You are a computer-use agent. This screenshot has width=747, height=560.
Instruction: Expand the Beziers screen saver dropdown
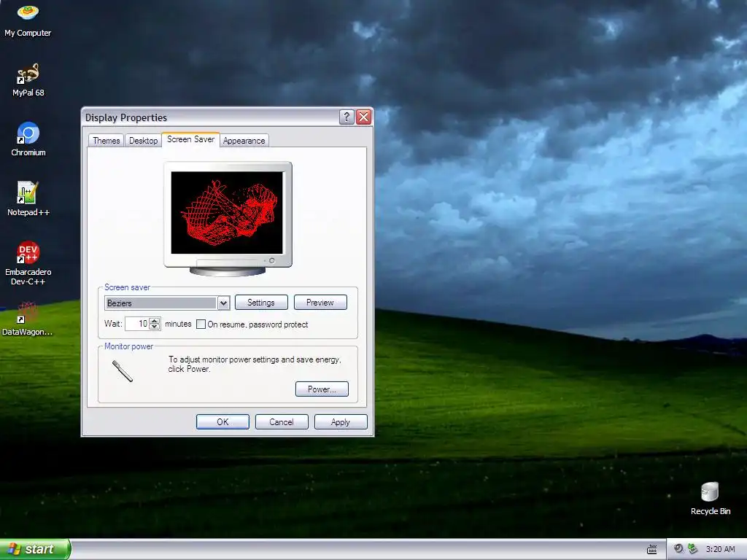[x=223, y=303]
